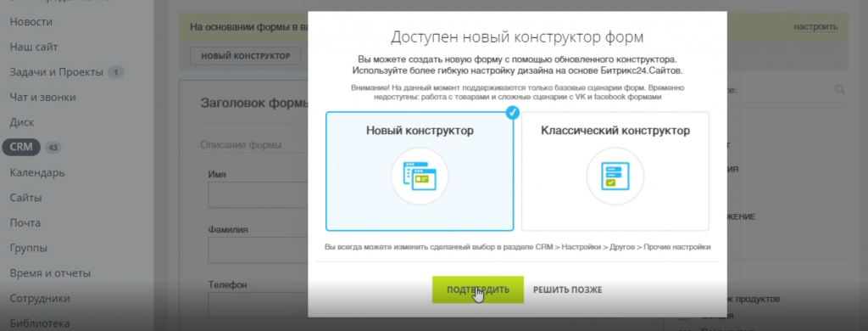This screenshot has width=868, height=331.
Task: Click the Доступен новый конструктор форм dialog title
Action: coord(517,37)
